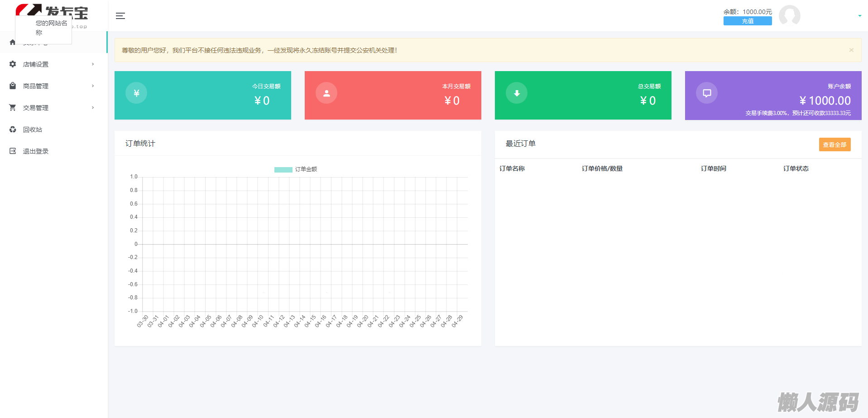
Task: Select 退出登录 to log out
Action: pyautogui.click(x=36, y=151)
